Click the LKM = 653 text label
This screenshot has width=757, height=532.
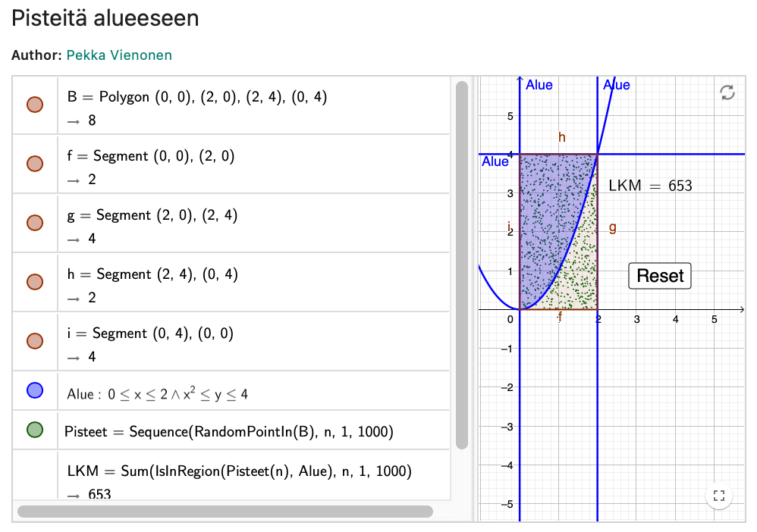tap(650, 186)
